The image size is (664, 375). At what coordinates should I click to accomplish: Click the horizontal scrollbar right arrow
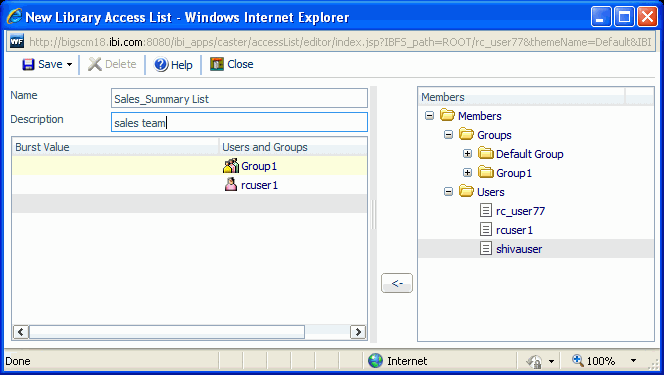click(358, 332)
